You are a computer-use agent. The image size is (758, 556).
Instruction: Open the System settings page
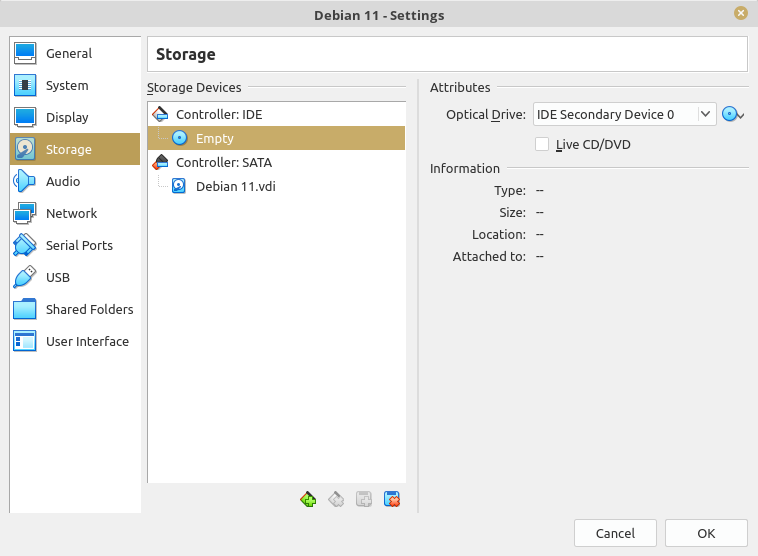coord(75,85)
